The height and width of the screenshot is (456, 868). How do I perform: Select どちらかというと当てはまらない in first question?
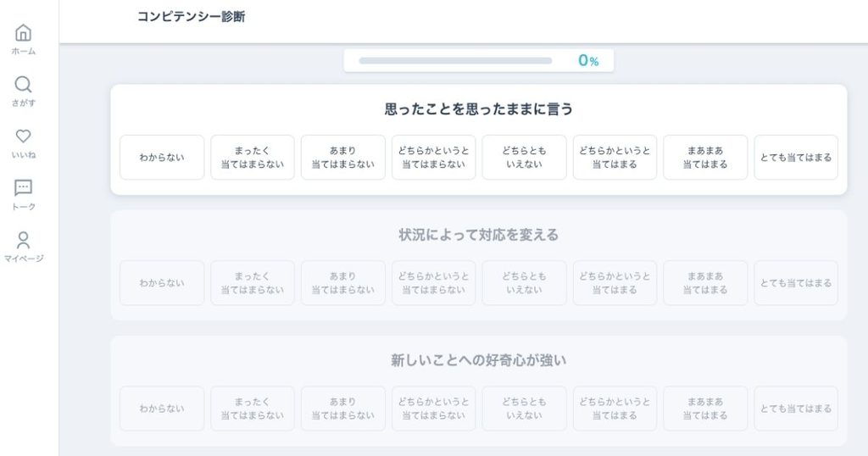coord(433,157)
